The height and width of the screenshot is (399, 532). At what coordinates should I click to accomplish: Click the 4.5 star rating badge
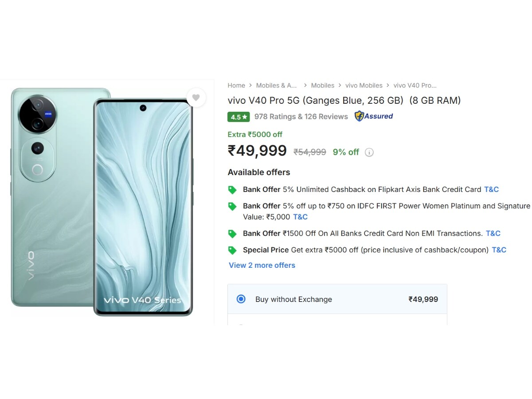click(x=239, y=117)
